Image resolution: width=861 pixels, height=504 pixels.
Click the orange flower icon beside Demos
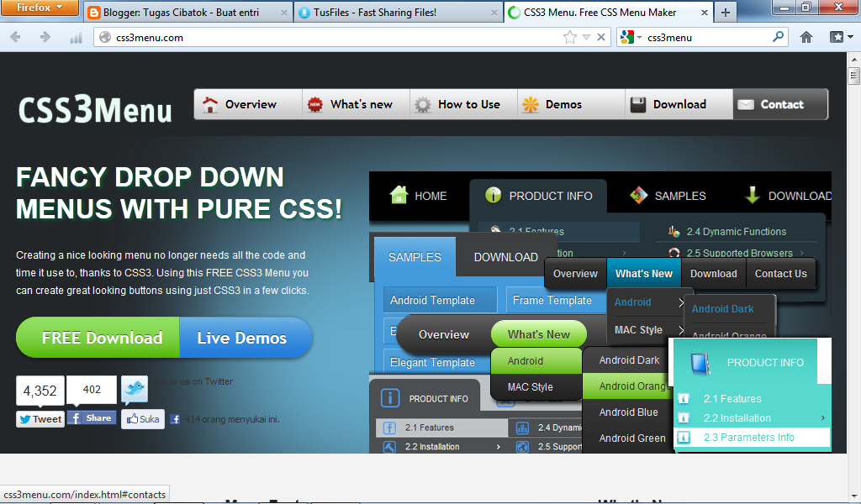tap(531, 104)
